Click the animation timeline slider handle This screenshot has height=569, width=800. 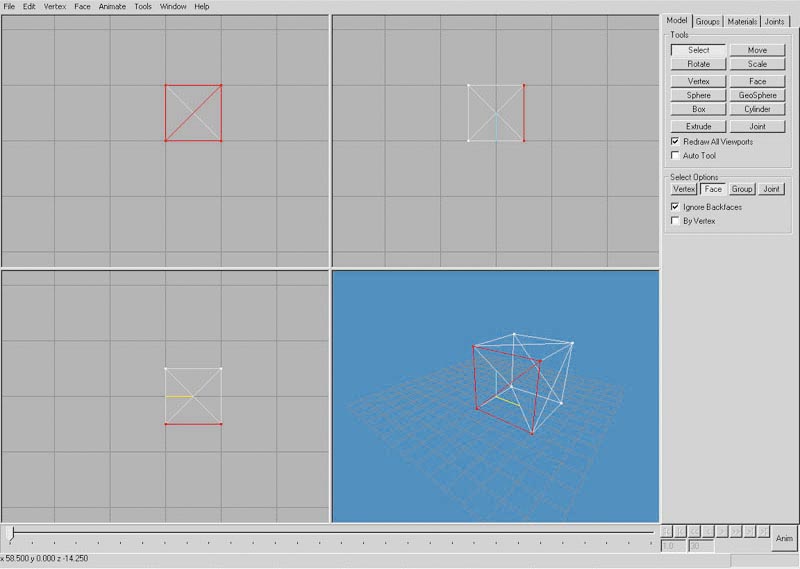point(10,534)
